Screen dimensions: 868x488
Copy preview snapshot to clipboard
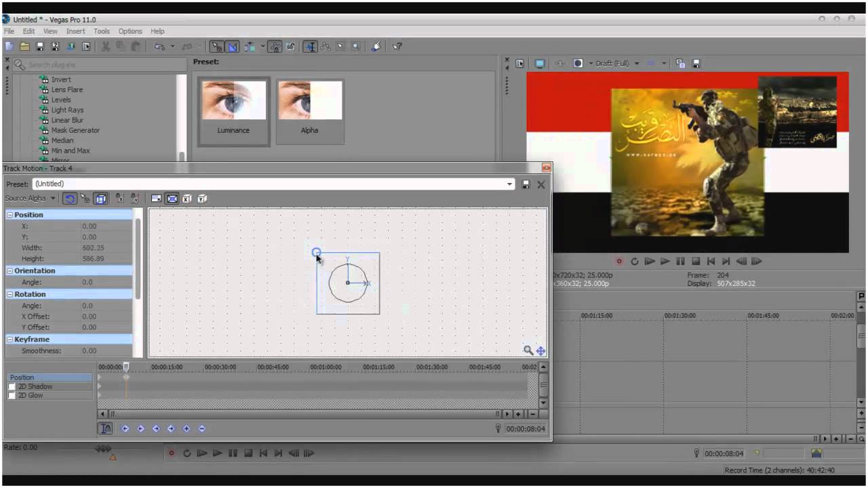pos(680,63)
